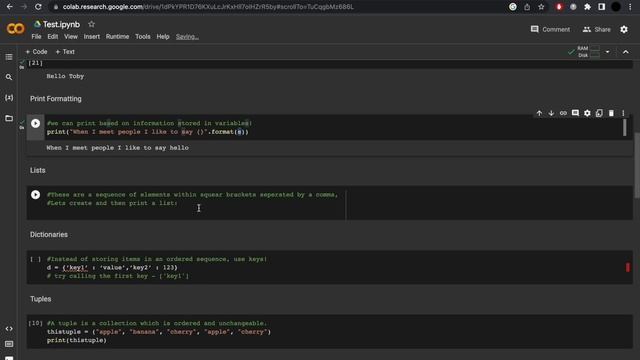Open the Tools menu
Viewport: 640px width, 360px height.
[x=143, y=37]
